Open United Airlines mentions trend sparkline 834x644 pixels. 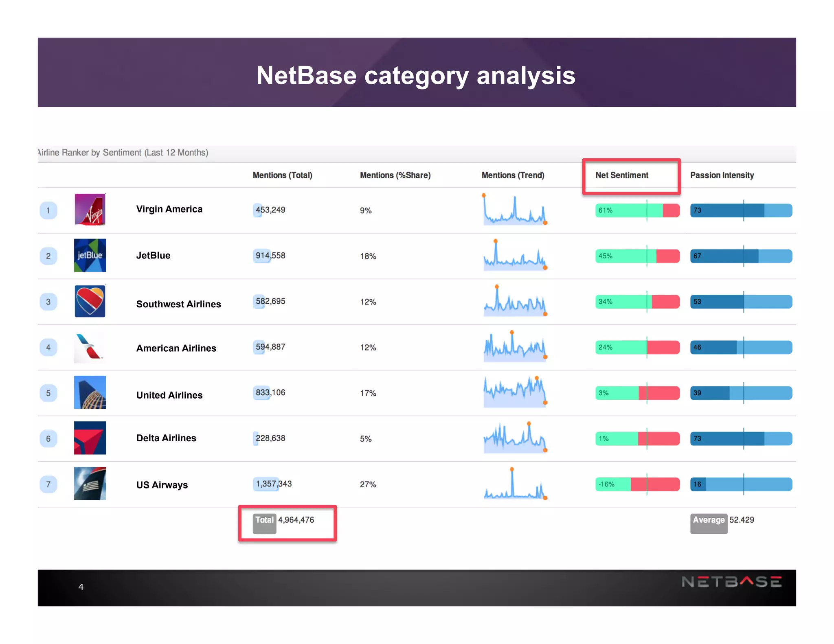pos(515,392)
